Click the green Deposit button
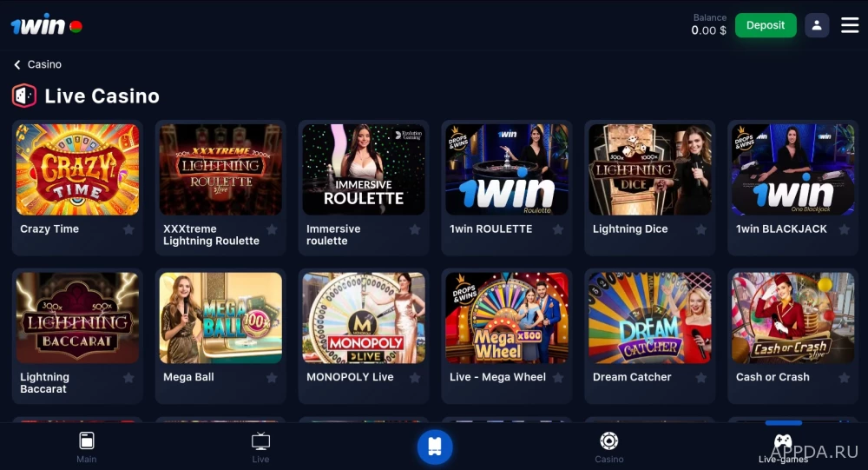868x470 pixels. [x=766, y=25]
